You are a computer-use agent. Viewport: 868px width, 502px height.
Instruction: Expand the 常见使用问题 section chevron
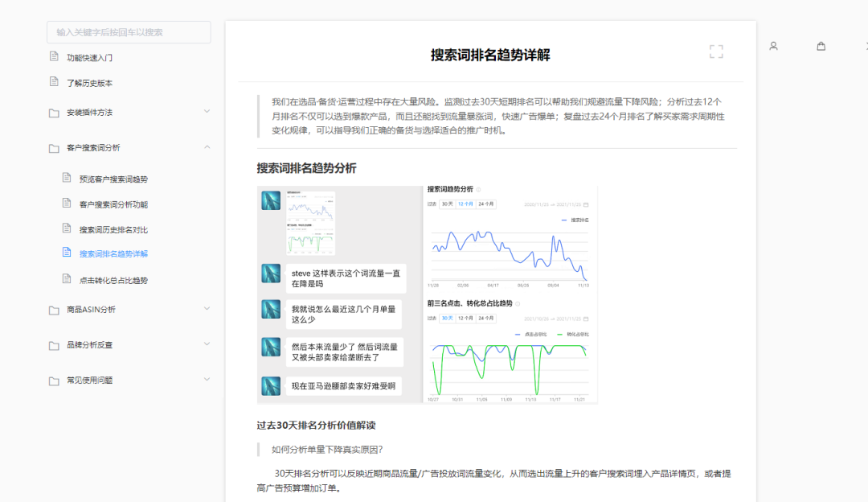tap(207, 380)
